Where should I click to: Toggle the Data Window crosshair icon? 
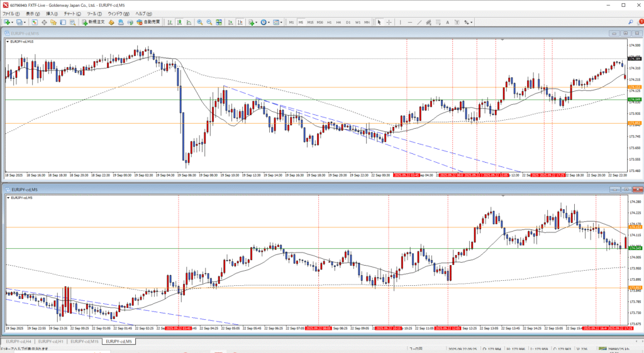click(x=44, y=22)
